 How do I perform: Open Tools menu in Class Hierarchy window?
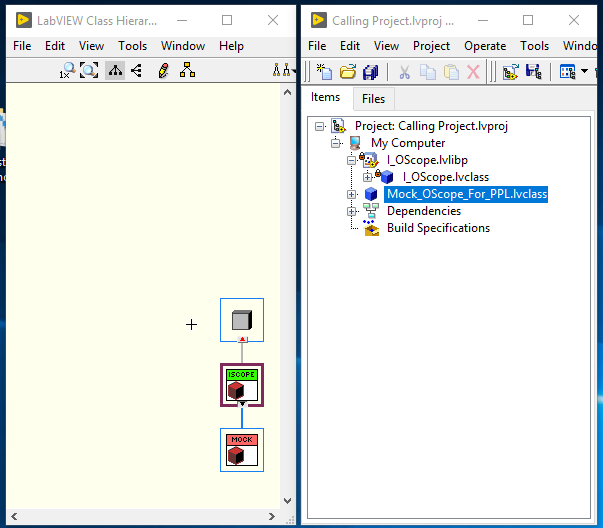click(132, 46)
